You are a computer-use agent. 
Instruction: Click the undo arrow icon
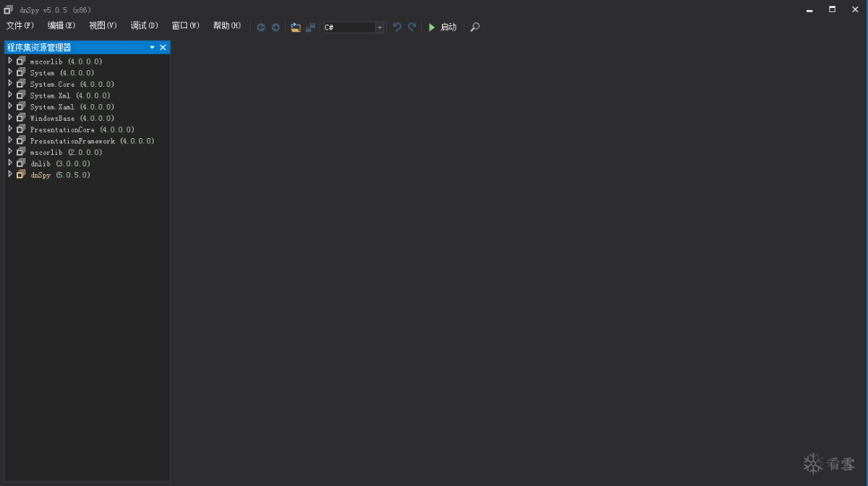(x=397, y=27)
